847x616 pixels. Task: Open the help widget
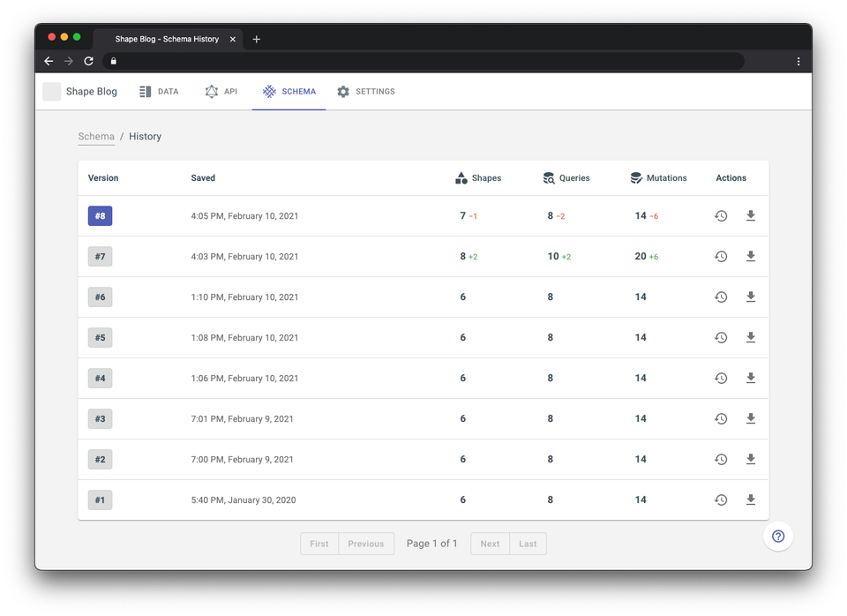pos(777,537)
